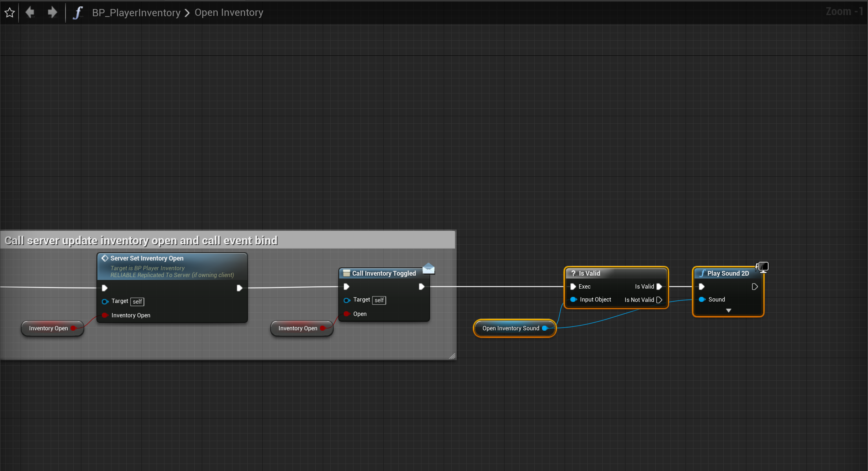
Task: Select the comment box title text
Action: tap(141, 240)
